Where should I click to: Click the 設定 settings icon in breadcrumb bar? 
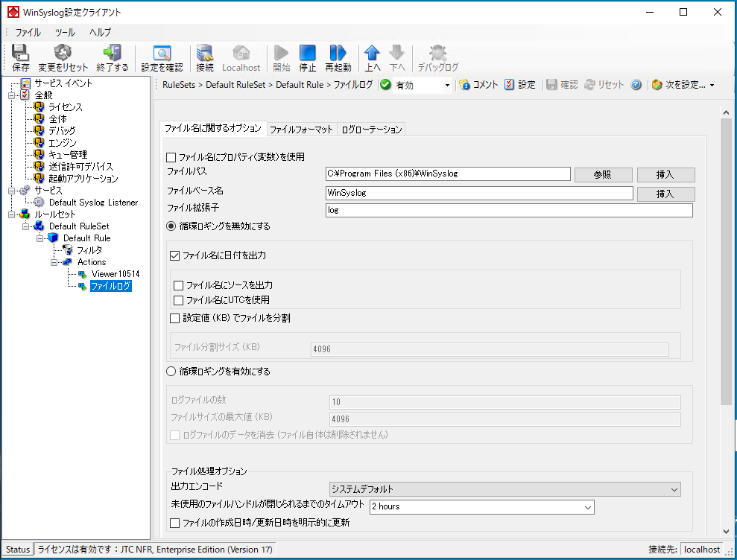(x=510, y=85)
